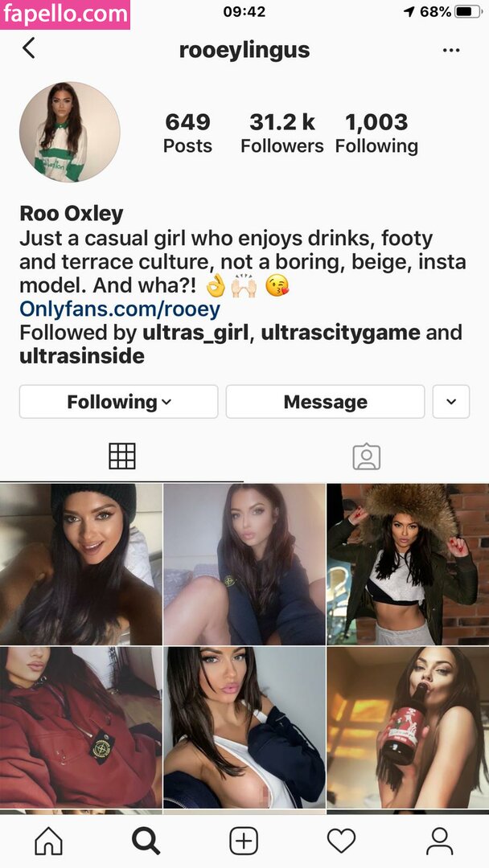The width and height of the screenshot is (489, 868).
Task: Open the fur hood jacket post
Action: point(408,564)
